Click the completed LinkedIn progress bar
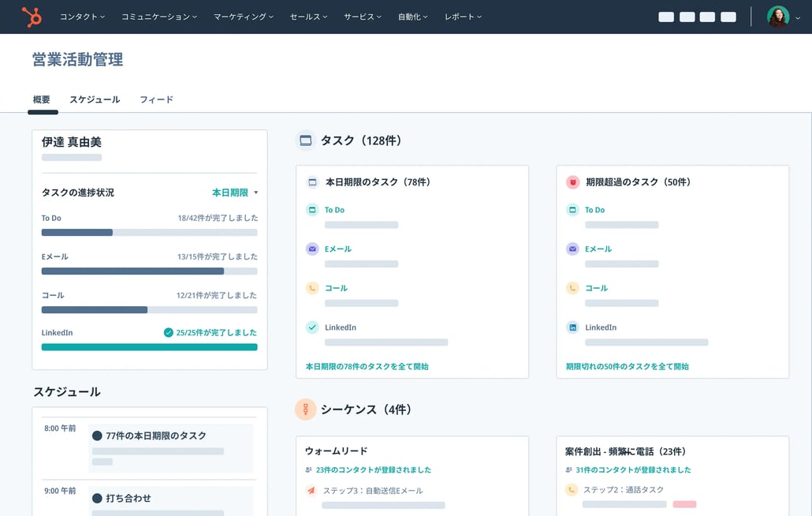This screenshot has height=516, width=812. pyautogui.click(x=149, y=347)
